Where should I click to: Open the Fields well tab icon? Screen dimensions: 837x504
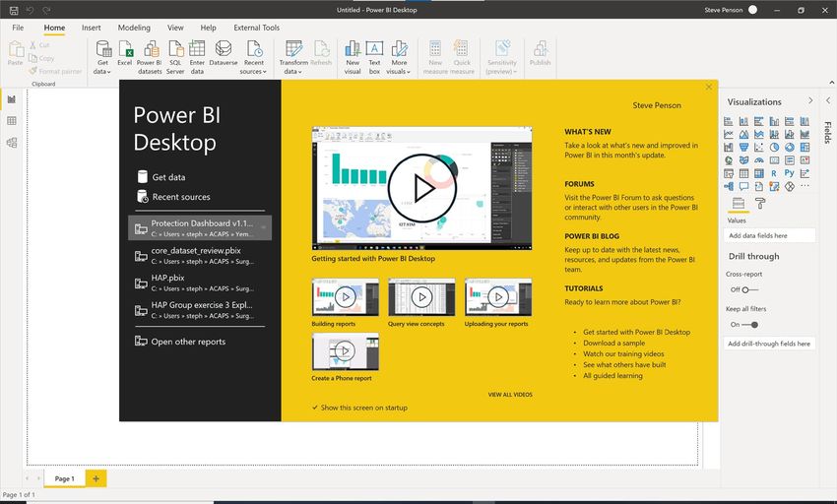tap(739, 204)
